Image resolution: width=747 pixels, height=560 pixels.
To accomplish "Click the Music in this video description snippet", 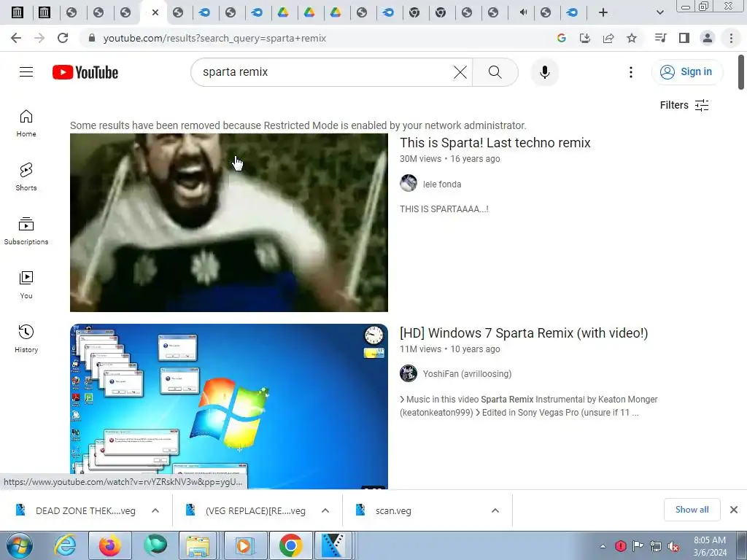I will (x=528, y=405).
